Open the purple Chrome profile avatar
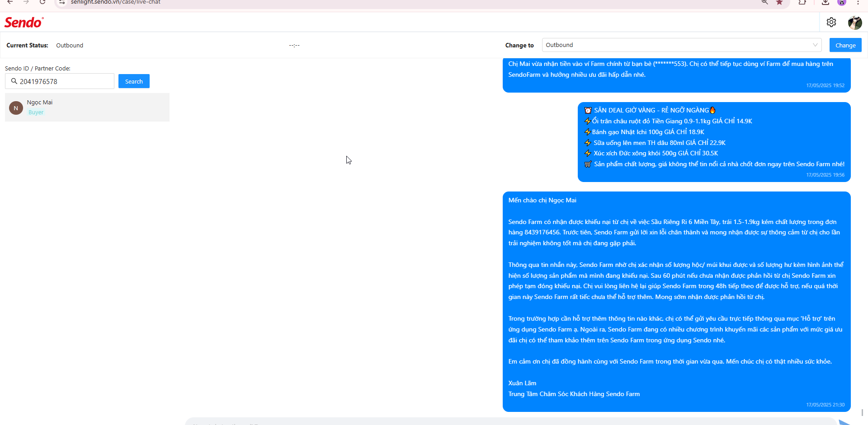Image resolution: width=868 pixels, height=425 pixels. point(841,2)
